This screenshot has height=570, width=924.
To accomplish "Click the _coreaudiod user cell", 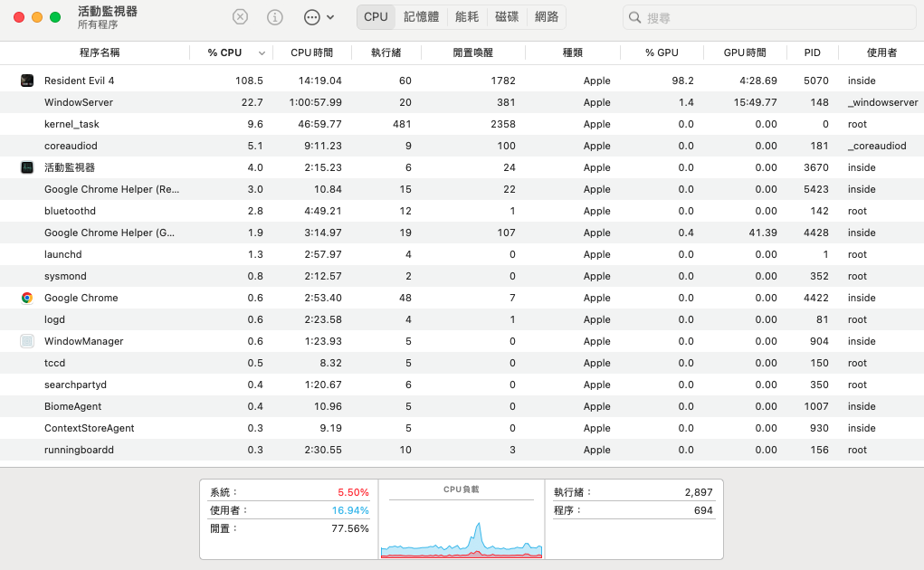I will [x=877, y=146].
